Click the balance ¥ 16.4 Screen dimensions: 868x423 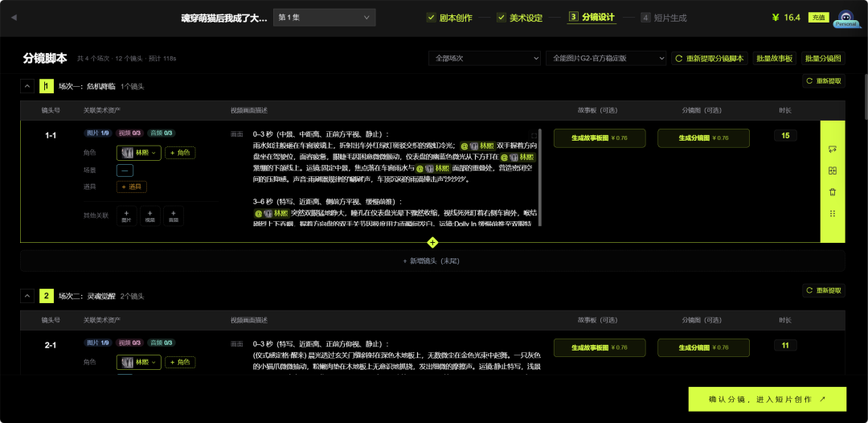pos(786,18)
